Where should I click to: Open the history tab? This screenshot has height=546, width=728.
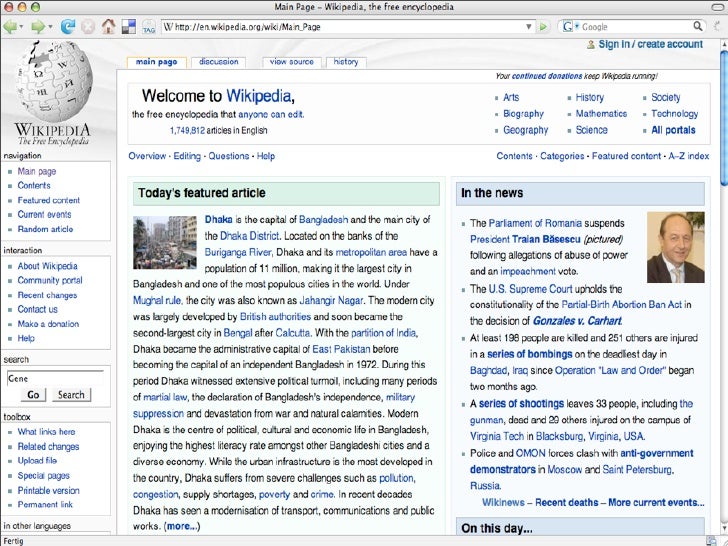pos(346,62)
